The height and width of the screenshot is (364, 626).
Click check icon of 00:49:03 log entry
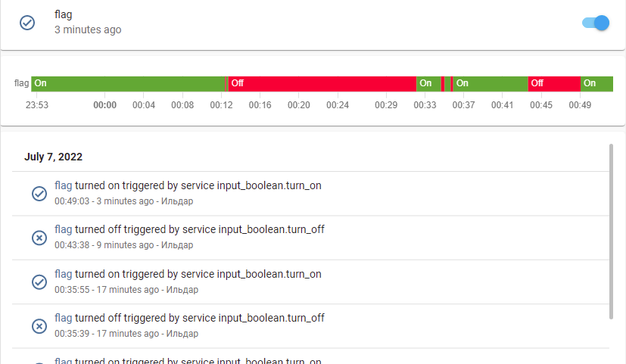click(39, 194)
